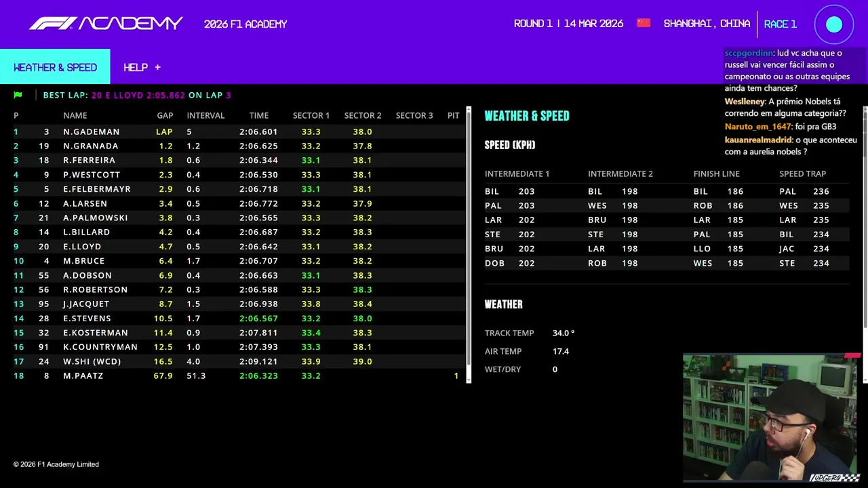Click the Intermediate 1 speed header
The height and width of the screenshot is (488, 868).
(517, 174)
